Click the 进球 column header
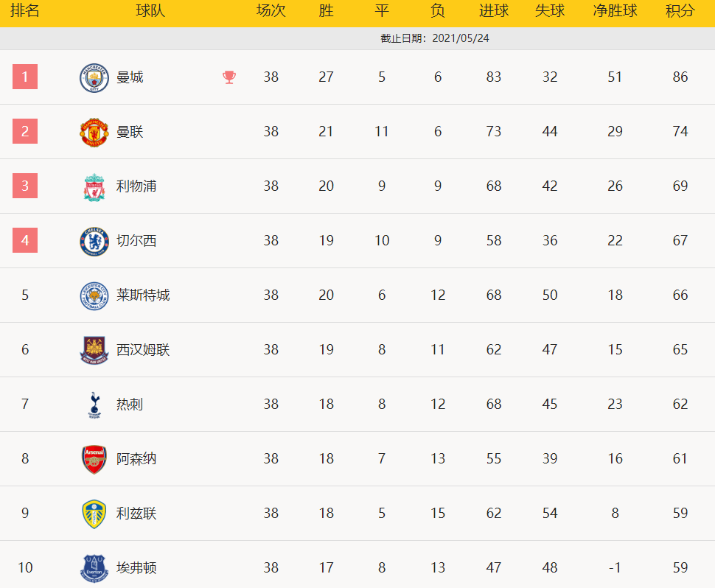This screenshot has width=715, height=588. pyautogui.click(x=493, y=11)
